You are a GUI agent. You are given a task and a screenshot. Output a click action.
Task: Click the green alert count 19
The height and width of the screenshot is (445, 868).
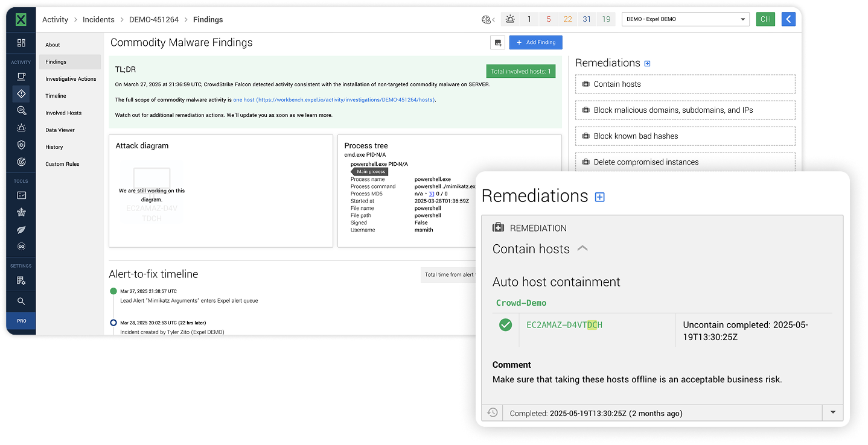(x=606, y=19)
